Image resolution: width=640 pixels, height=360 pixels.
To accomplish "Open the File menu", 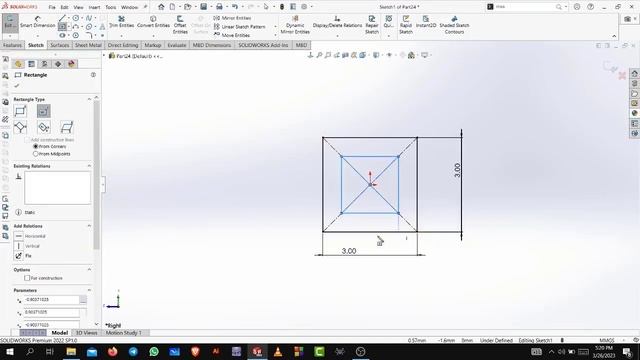I will coord(52,7).
